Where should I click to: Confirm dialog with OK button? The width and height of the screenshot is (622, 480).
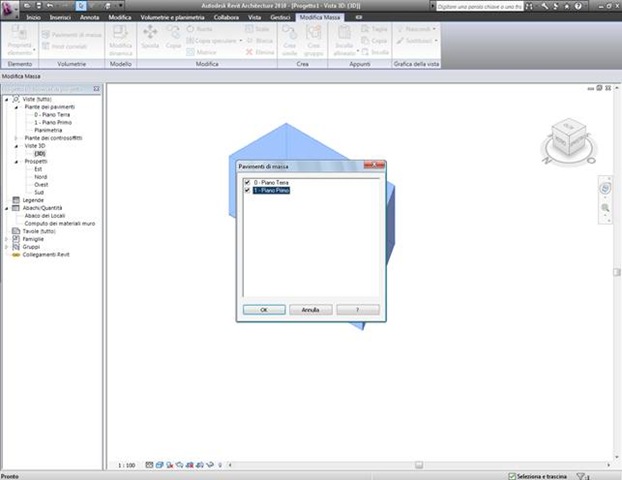[264, 309]
